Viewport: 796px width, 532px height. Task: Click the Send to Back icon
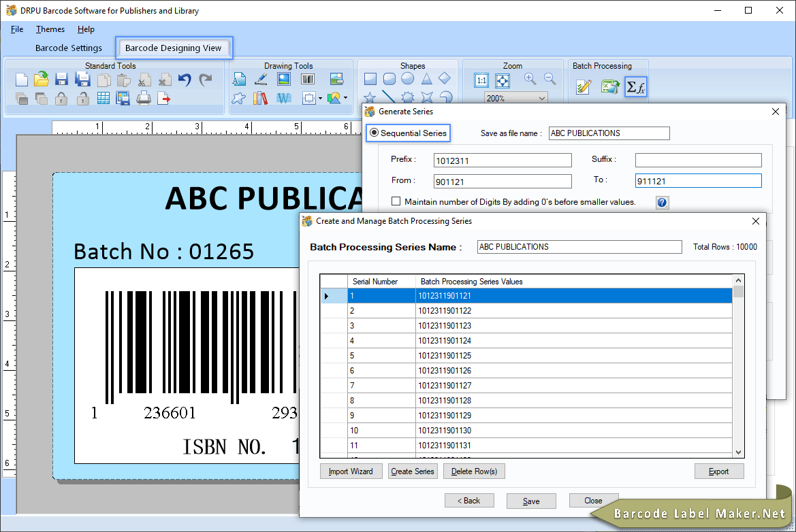(41, 99)
